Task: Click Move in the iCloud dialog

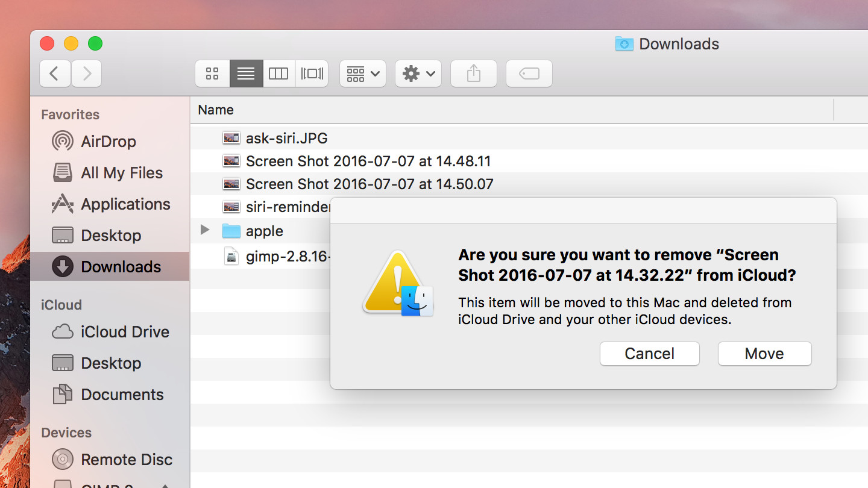Action: click(x=764, y=354)
